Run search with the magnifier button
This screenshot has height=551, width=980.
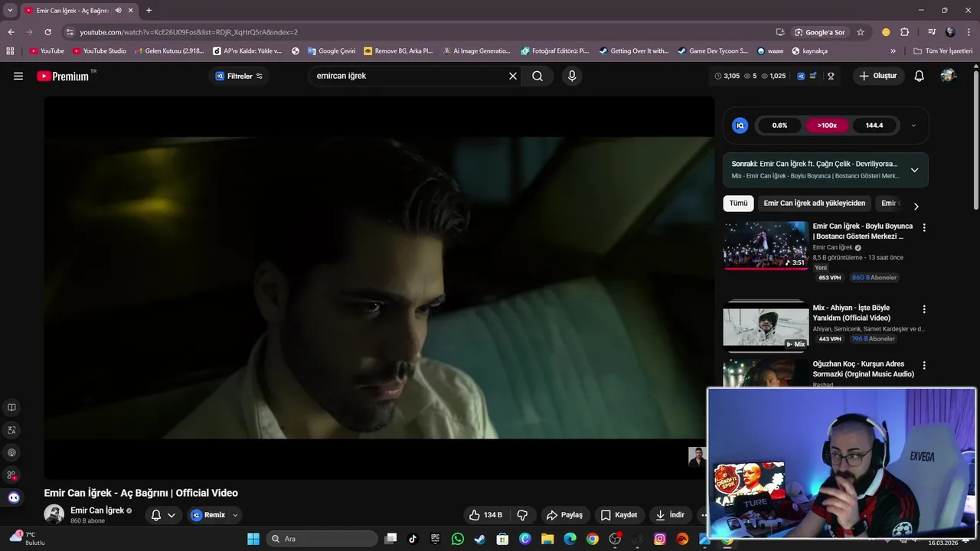click(x=537, y=76)
